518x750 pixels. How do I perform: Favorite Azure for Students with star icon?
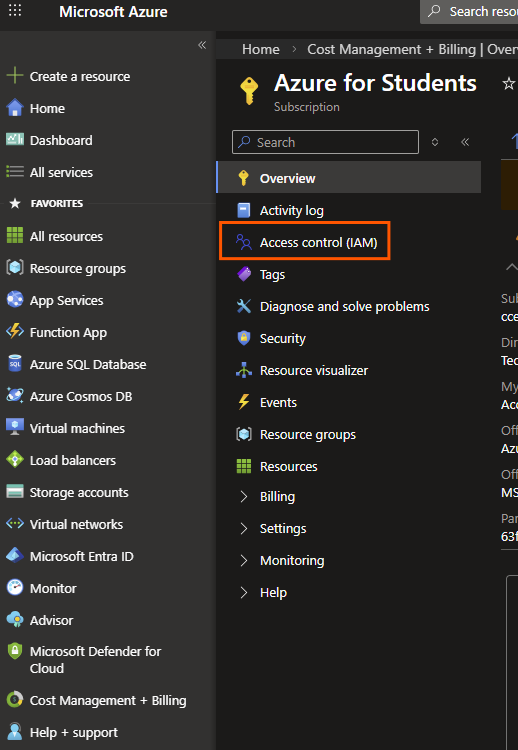(x=508, y=84)
